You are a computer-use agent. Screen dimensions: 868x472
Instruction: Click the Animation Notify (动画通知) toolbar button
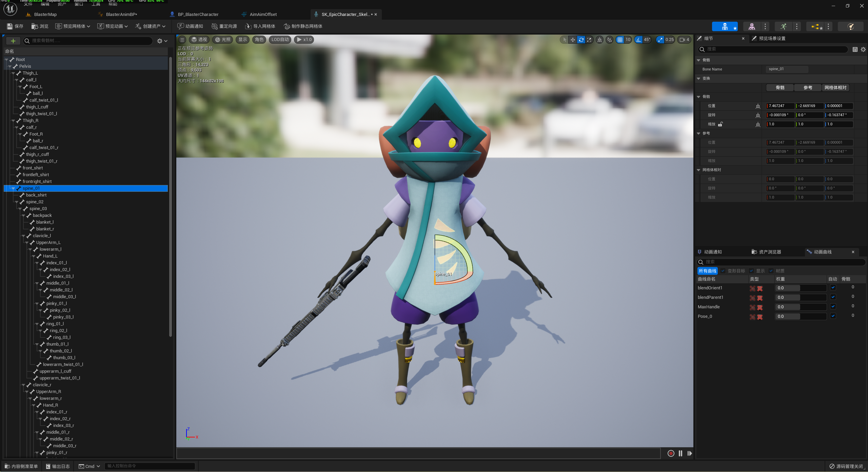tap(190, 26)
